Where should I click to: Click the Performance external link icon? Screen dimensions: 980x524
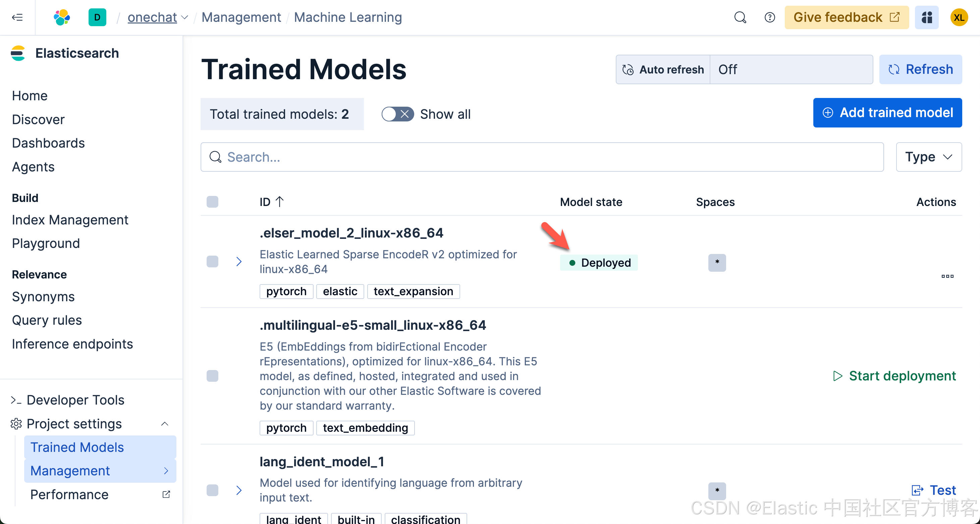coord(166,494)
